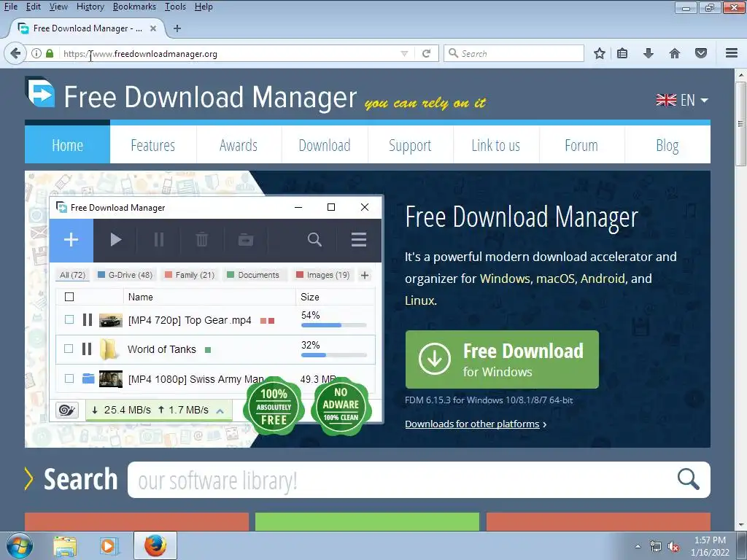This screenshot has width=747, height=560.
Task: Click the Free Download Manager site logo
Action: (x=40, y=92)
